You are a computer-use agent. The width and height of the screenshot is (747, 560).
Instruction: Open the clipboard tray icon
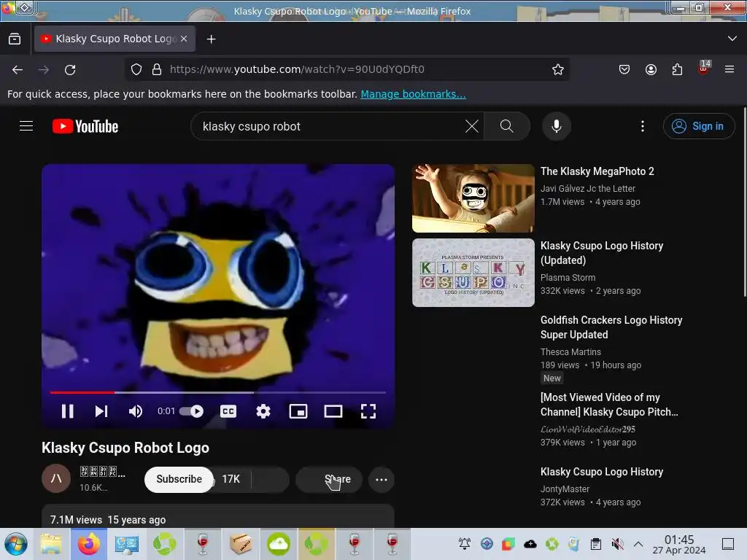click(x=595, y=544)
